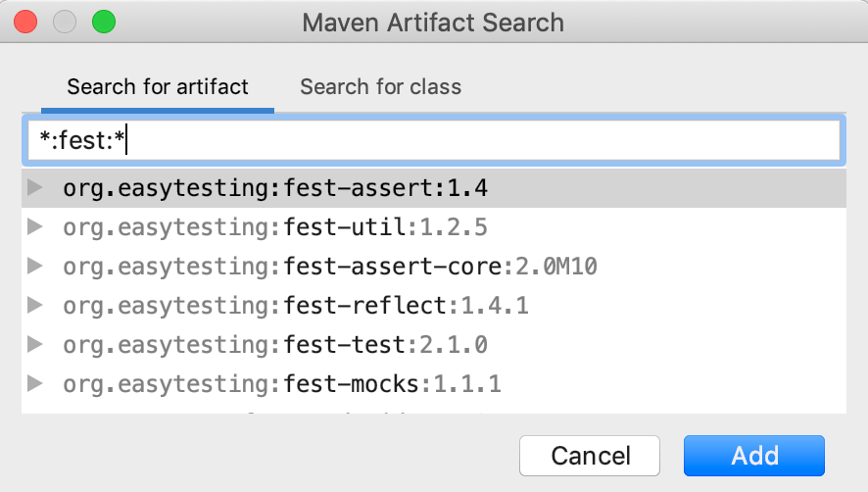Select the fest-mocks:1.1.1 result
This screenshot has height=492, width=868.
pyautogui.click(x=282, y=383)
